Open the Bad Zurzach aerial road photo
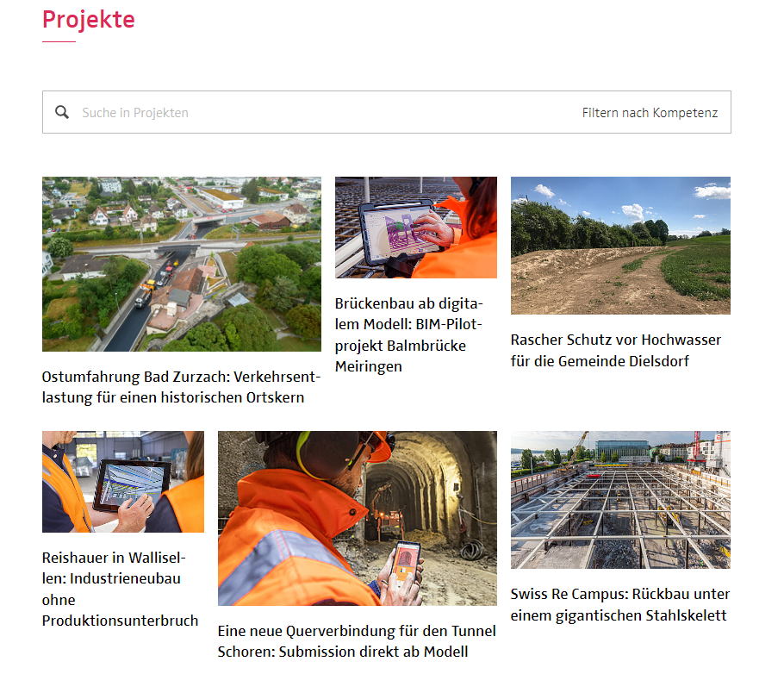 tap(181, 264)
